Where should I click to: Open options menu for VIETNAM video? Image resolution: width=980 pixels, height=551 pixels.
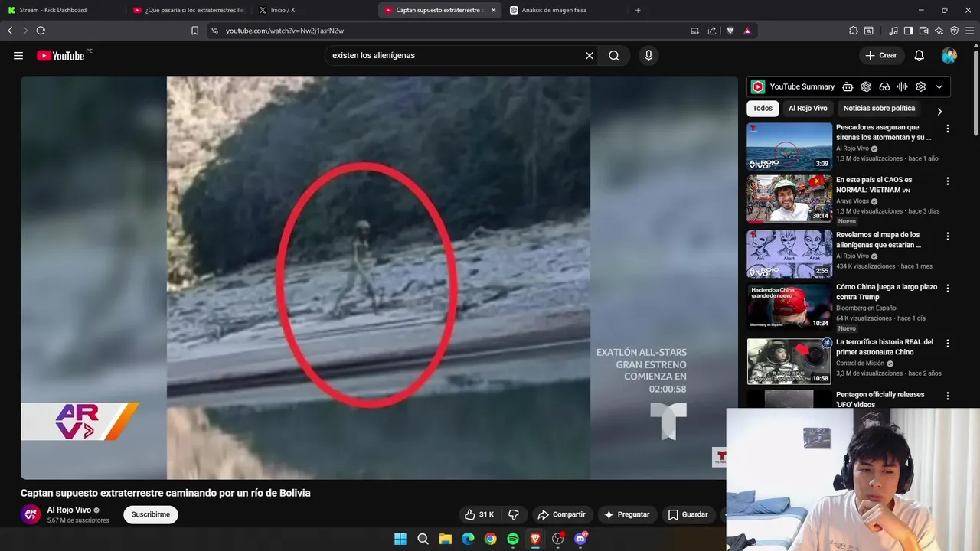947,181
